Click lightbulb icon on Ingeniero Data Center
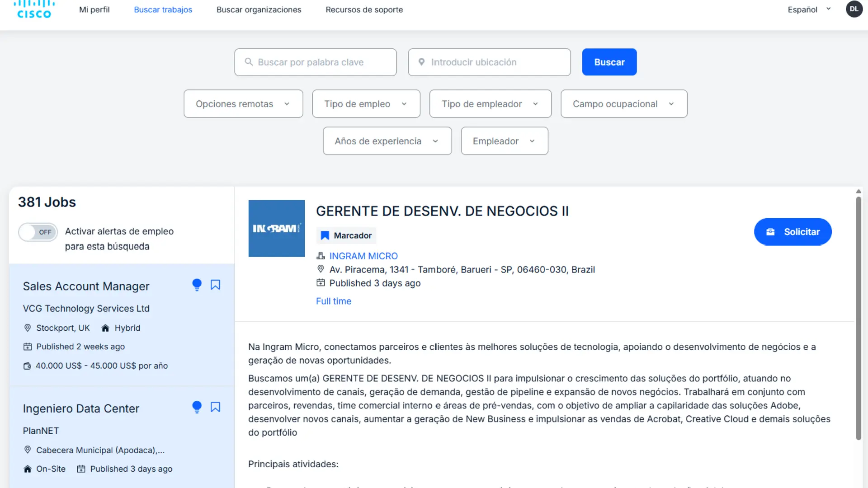 click(x=197, y=407)
